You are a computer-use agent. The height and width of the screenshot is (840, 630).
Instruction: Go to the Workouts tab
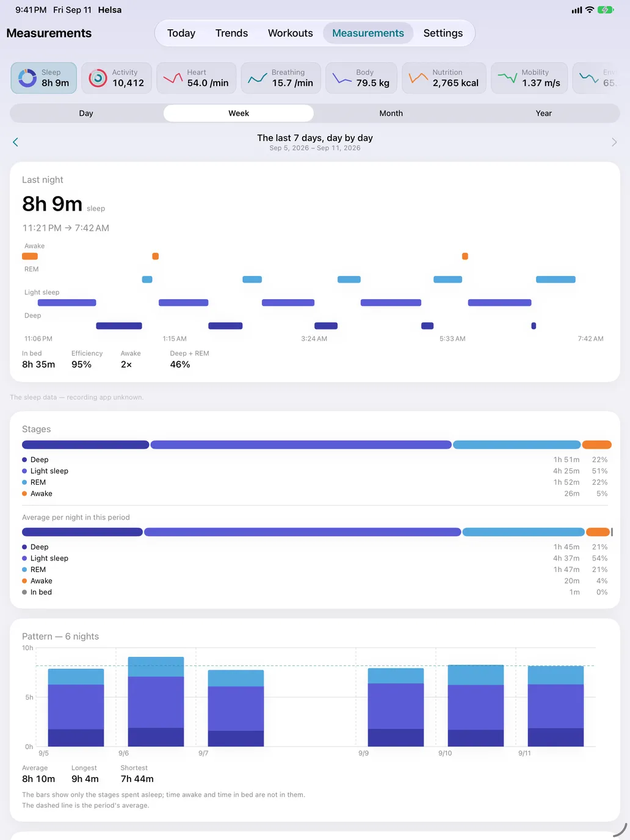pos(291,33)
